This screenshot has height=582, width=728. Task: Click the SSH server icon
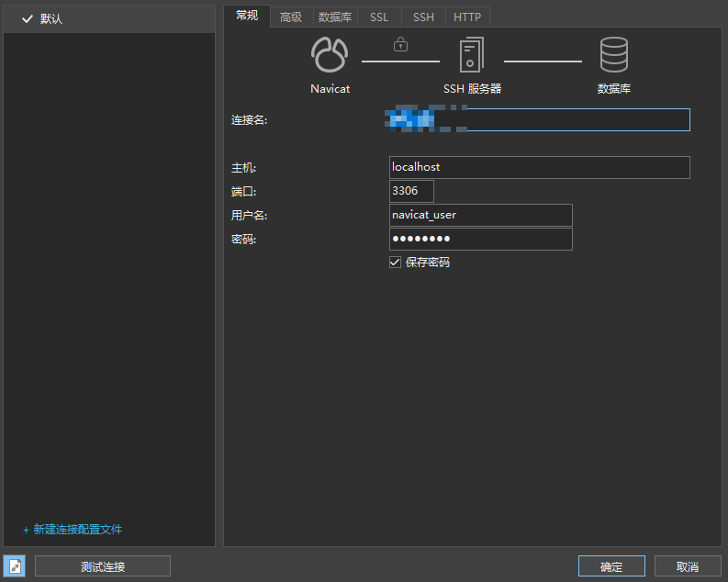point(472,55)
